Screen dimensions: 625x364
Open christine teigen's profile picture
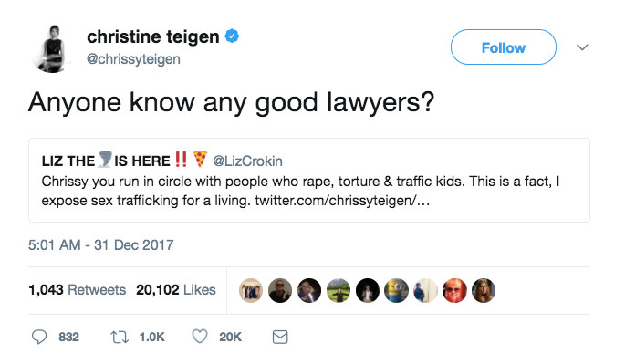click(52, 48)
